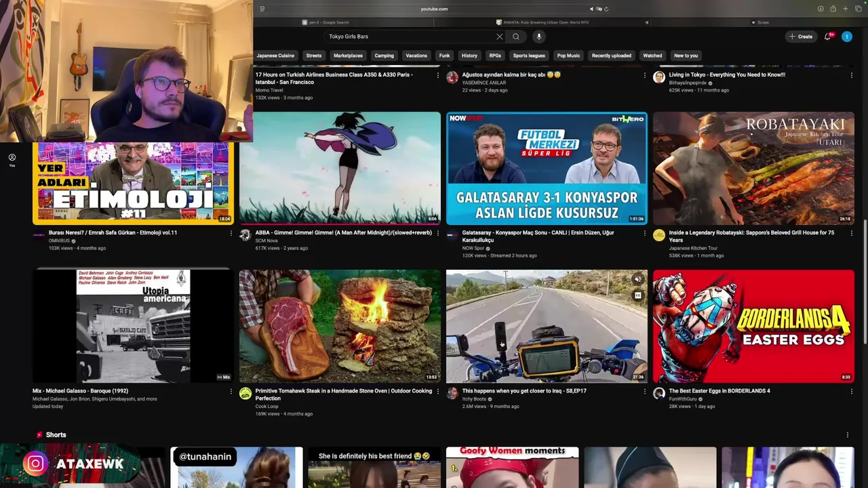Open options for Iraq S8,EP17 video
This screenshot has height=488, width=868.
[644, 391]
